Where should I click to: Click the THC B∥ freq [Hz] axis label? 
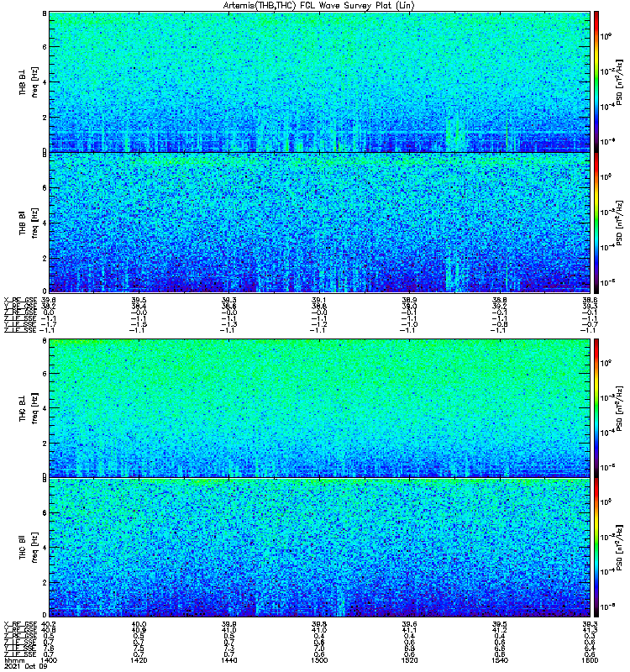[x=29, y=548]
